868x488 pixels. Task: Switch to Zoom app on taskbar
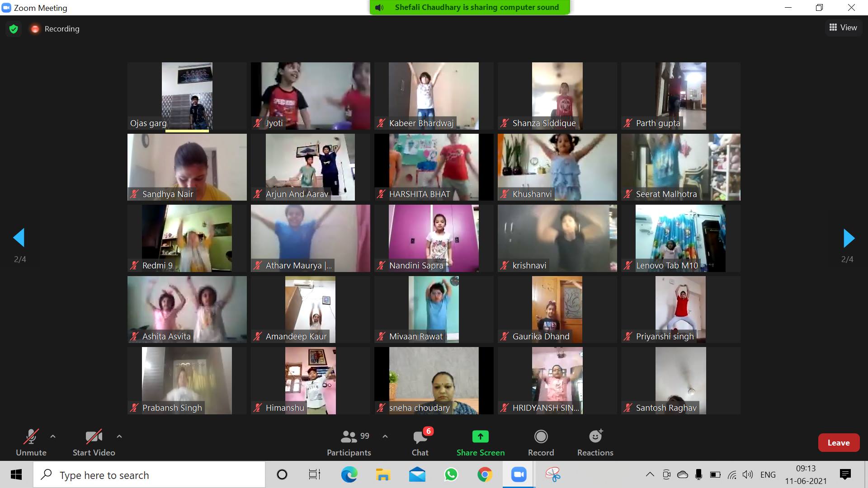tap(519, 474)
